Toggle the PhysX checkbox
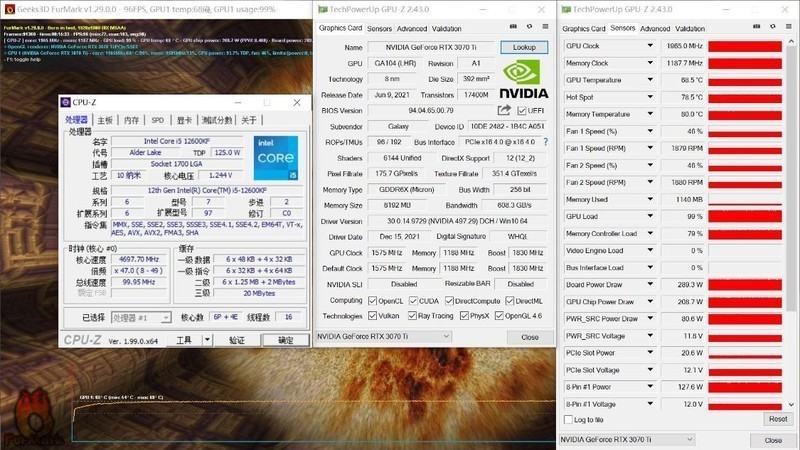 464,316
